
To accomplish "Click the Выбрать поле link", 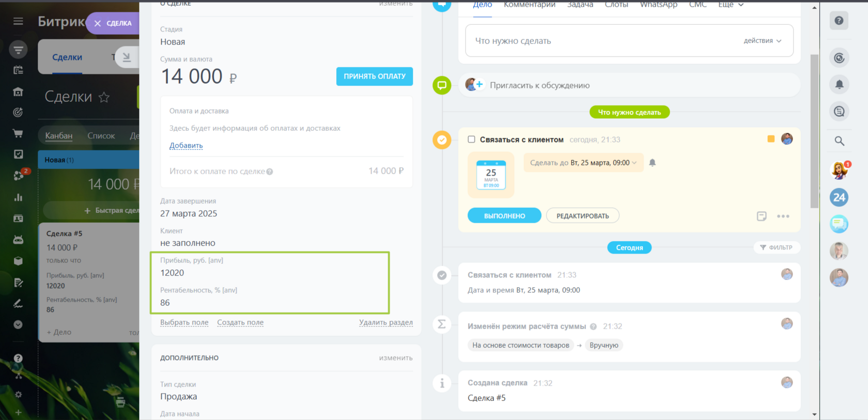I will pos(184,322).
